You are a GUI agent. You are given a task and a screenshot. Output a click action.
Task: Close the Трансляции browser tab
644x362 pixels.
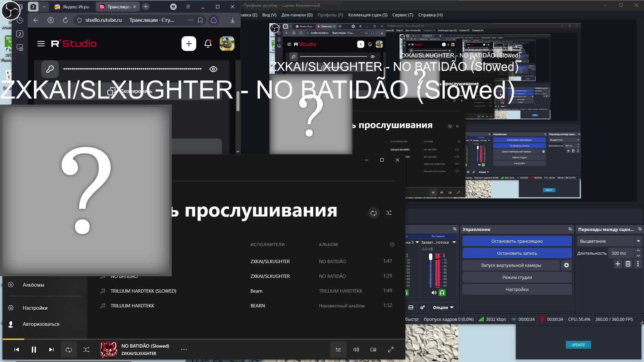coord(135,7)
